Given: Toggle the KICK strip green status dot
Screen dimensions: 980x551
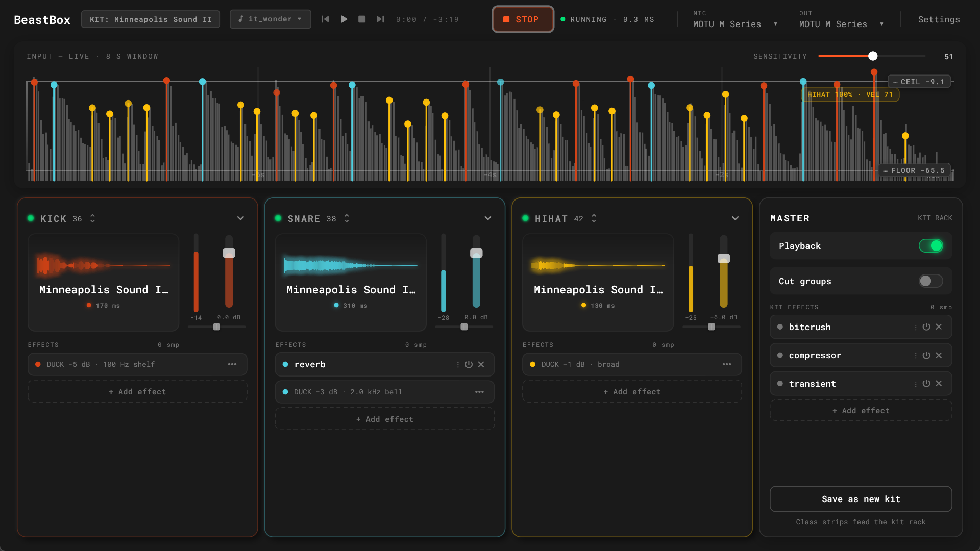Looking at the screenshot, I should [31, 218].
